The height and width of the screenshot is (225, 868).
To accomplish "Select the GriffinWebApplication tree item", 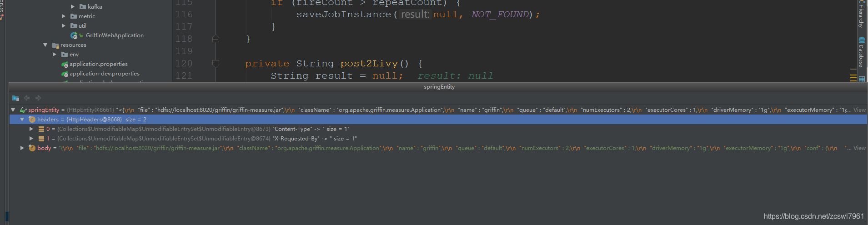I will [115, 35].
